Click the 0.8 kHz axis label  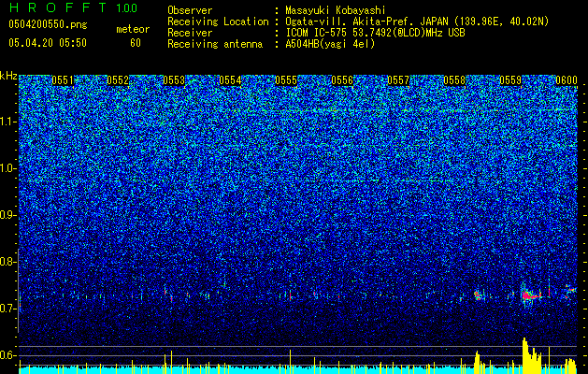click(7, 262)
